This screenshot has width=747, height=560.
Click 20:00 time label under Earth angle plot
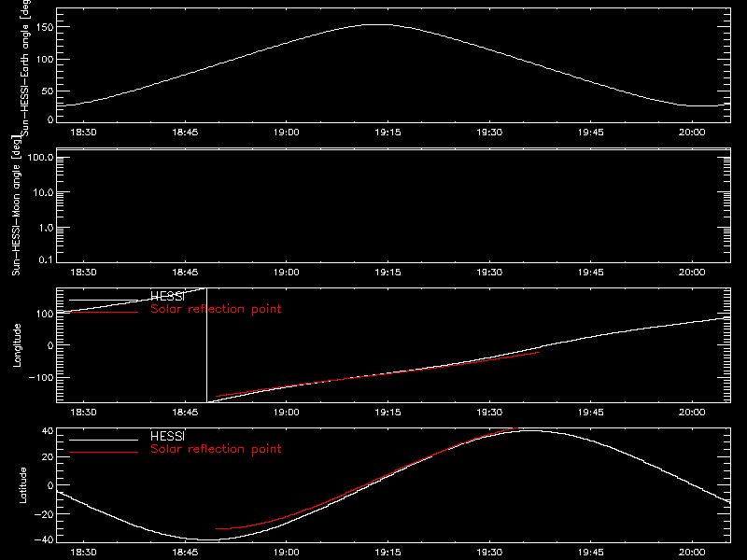pos(692,133)
